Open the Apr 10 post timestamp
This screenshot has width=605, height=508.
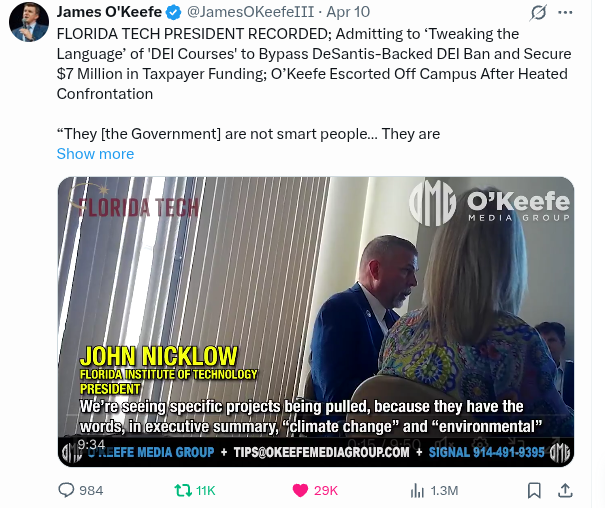tap(348, 12)
